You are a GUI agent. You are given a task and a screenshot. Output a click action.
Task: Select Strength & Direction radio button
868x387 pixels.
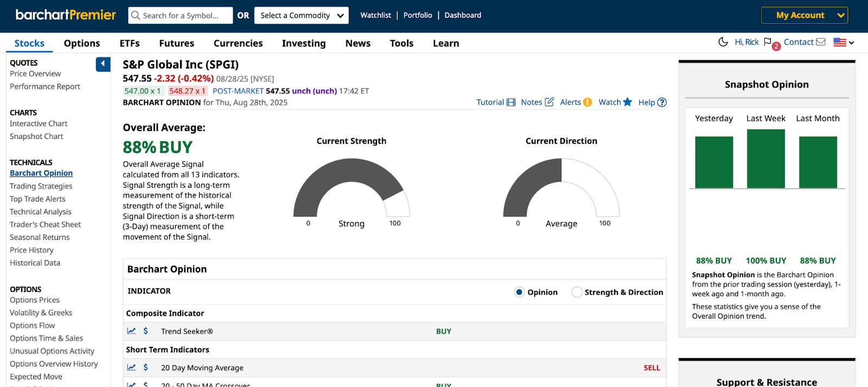(577, 292)
